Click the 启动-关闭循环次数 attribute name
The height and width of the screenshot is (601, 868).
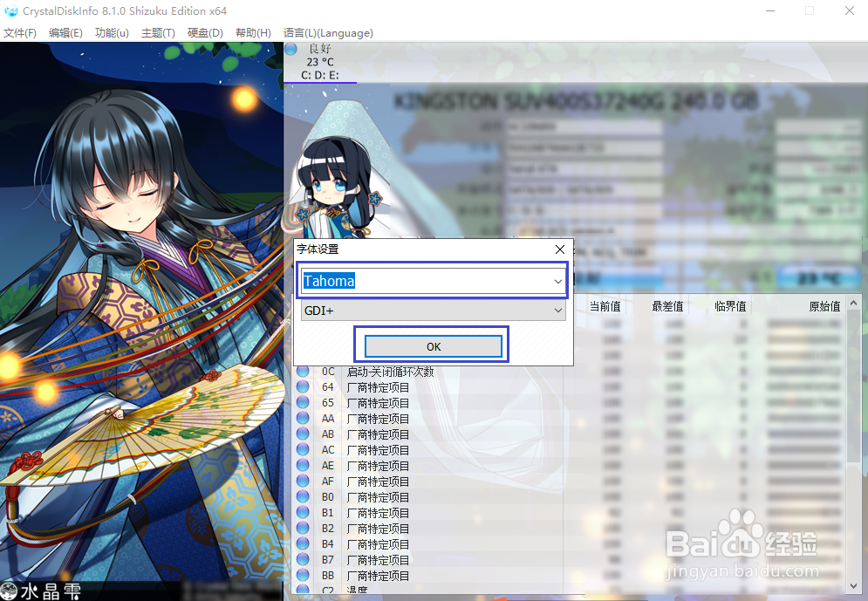[390, 372]
